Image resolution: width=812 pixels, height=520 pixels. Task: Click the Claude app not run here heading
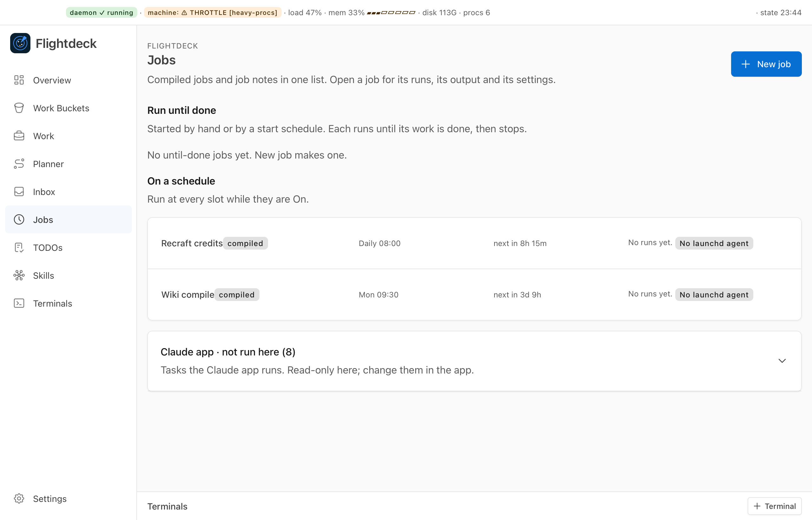point(228,352)
